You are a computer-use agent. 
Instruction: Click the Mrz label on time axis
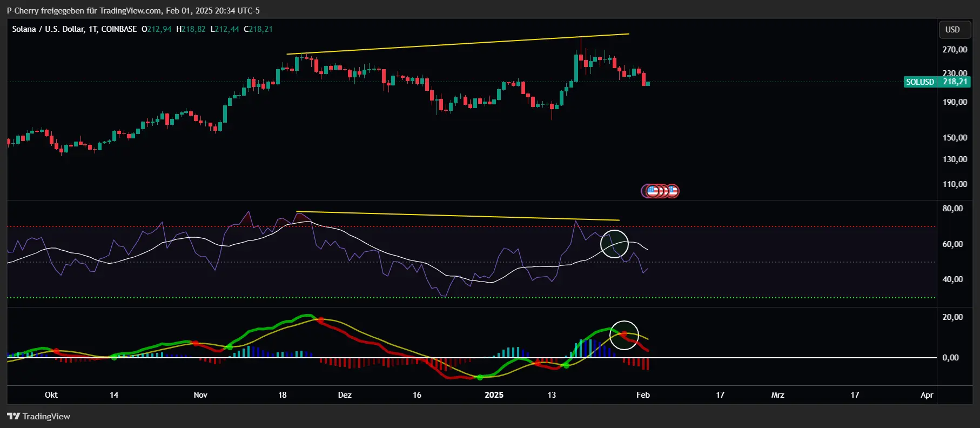(777, 395)
